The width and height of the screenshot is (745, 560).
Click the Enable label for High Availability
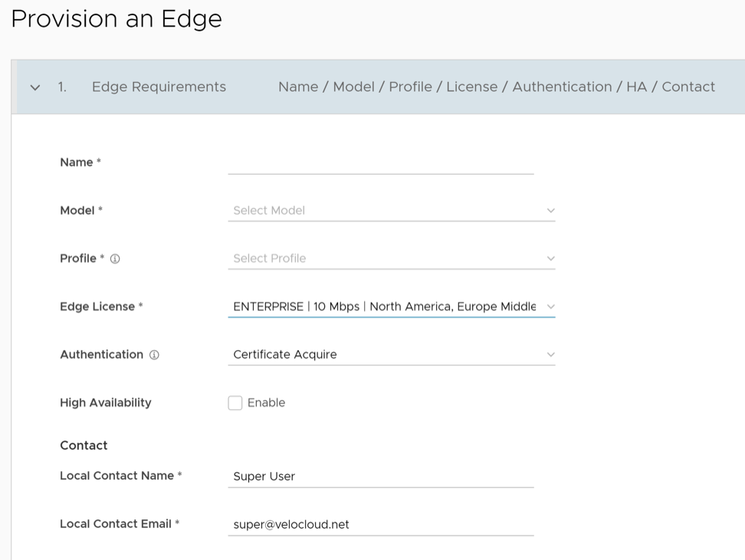pos(266,403)
